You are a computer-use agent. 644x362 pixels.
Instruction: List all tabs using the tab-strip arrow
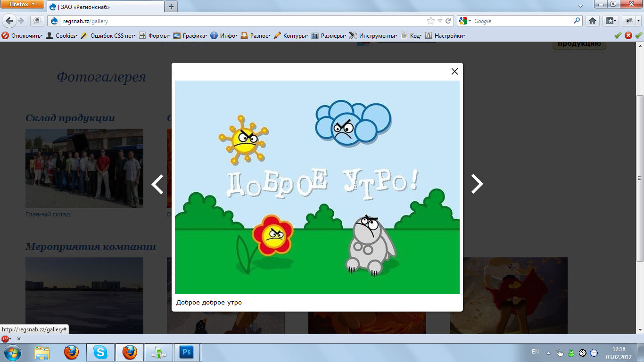point(580,6)
